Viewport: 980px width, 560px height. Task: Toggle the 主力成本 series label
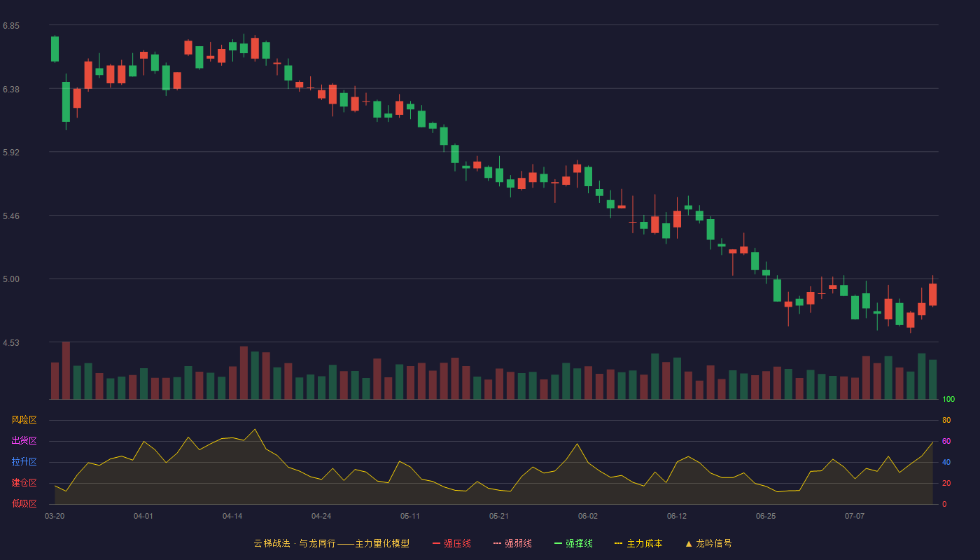(x=644, y=543)
